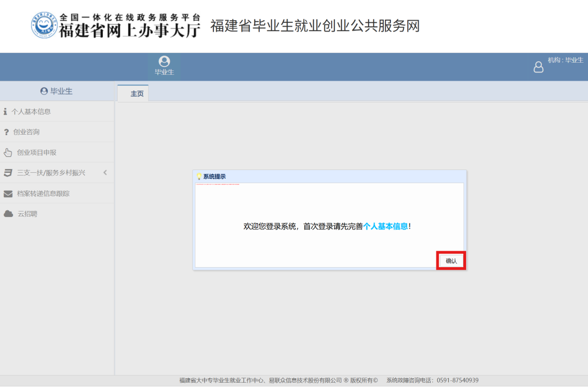
Task: Click the booklet icon beside 三支一扶/服务乡村振兴
Action: 9,172
